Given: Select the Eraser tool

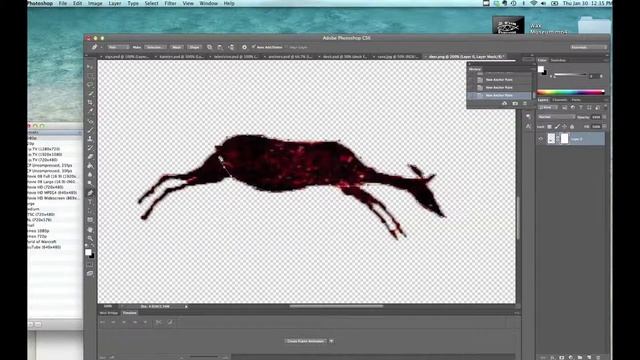Looking at the screenshot, I should click(x=90, y=157).
